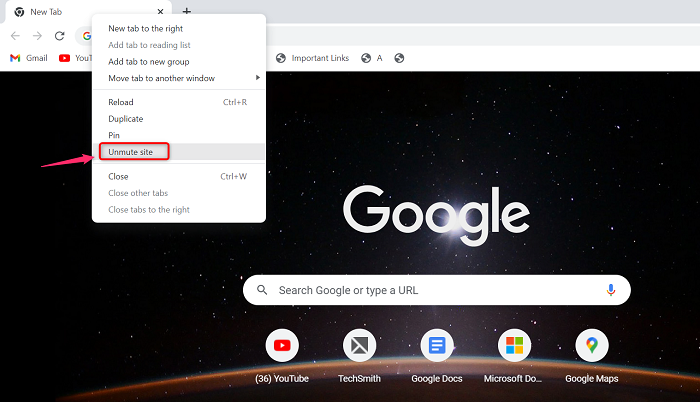Choose New tab to the right

179,29
